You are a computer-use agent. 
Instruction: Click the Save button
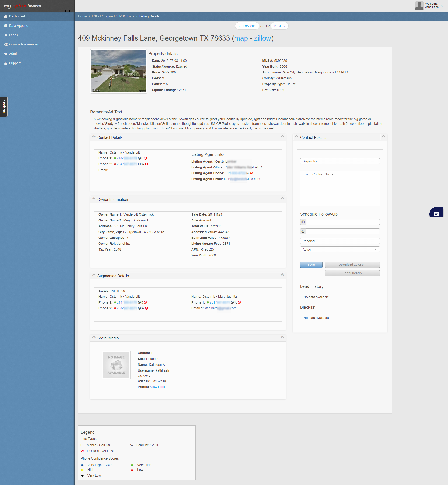(311, 265)
